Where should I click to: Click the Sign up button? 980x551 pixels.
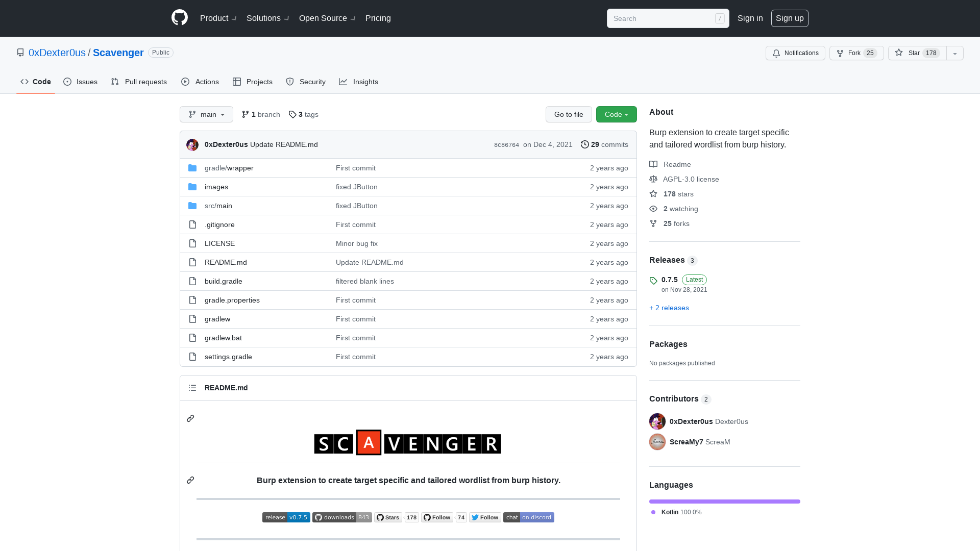point(790,18)
